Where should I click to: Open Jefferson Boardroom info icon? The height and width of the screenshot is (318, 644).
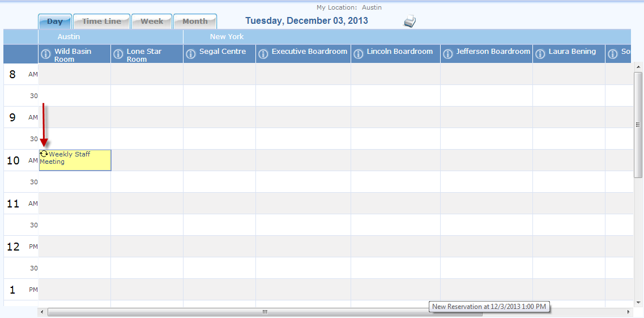pos(448,54)
